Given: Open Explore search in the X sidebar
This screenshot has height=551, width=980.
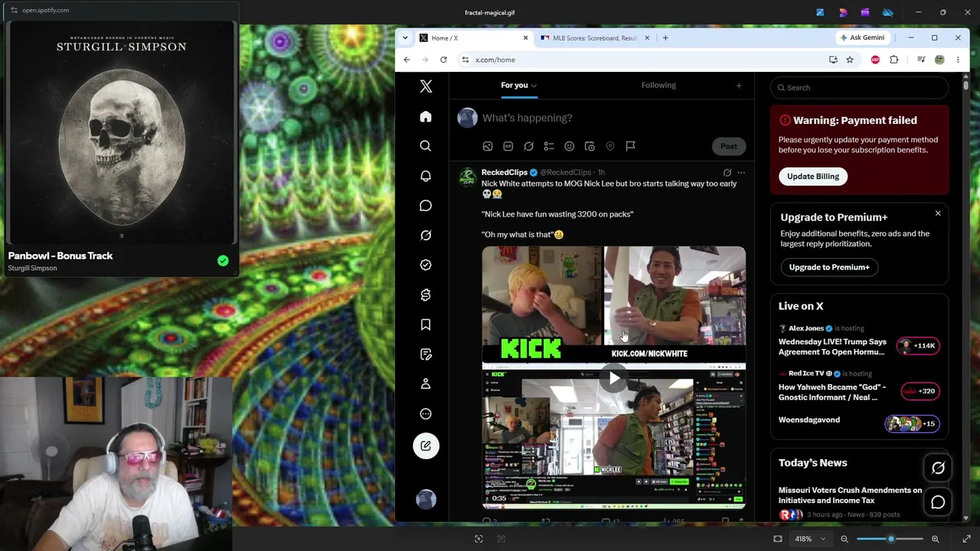Looking at the screenshot, I should (426, 146).
